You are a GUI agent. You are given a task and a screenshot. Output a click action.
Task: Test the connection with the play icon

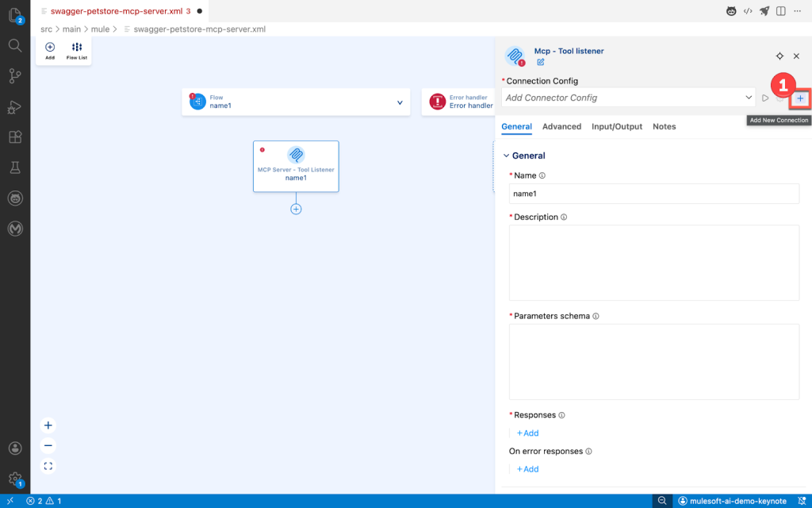coord(764,98)
